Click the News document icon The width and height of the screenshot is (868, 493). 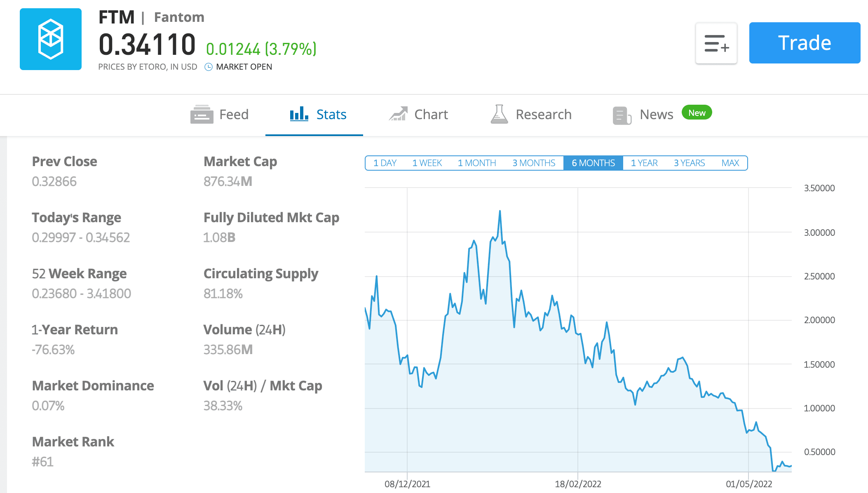point(622,115)
